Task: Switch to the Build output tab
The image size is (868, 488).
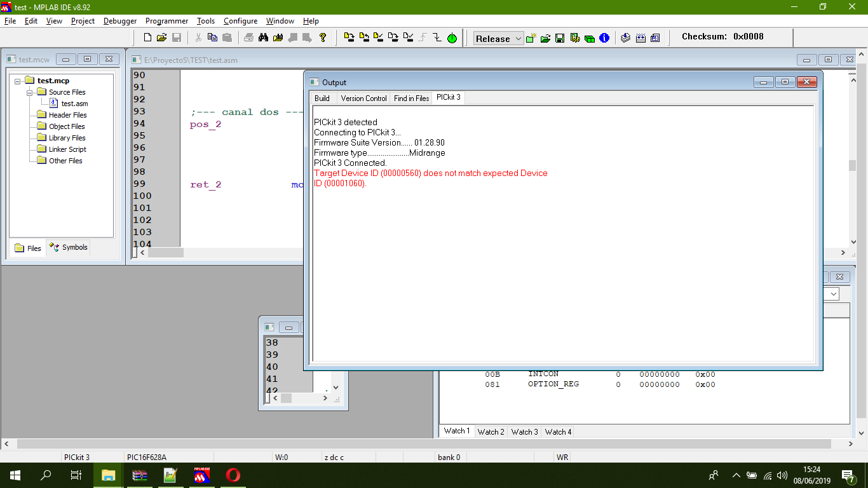Action: (322, 98)
